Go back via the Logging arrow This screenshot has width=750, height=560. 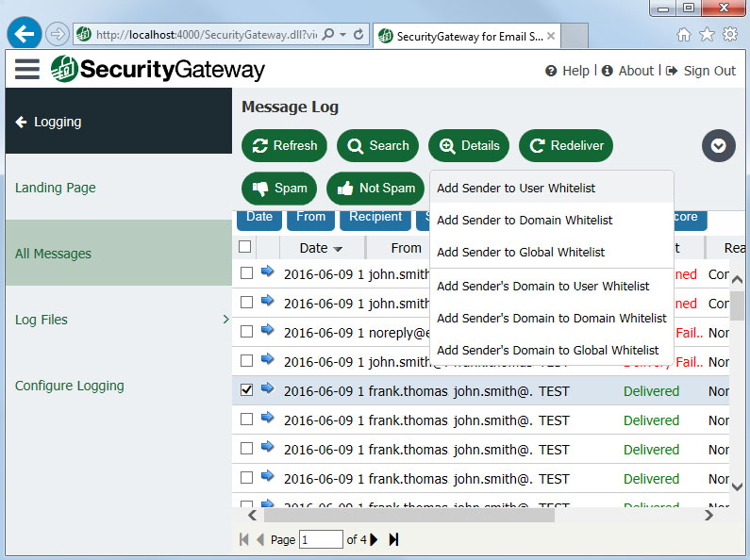click(x=21, y=122)
